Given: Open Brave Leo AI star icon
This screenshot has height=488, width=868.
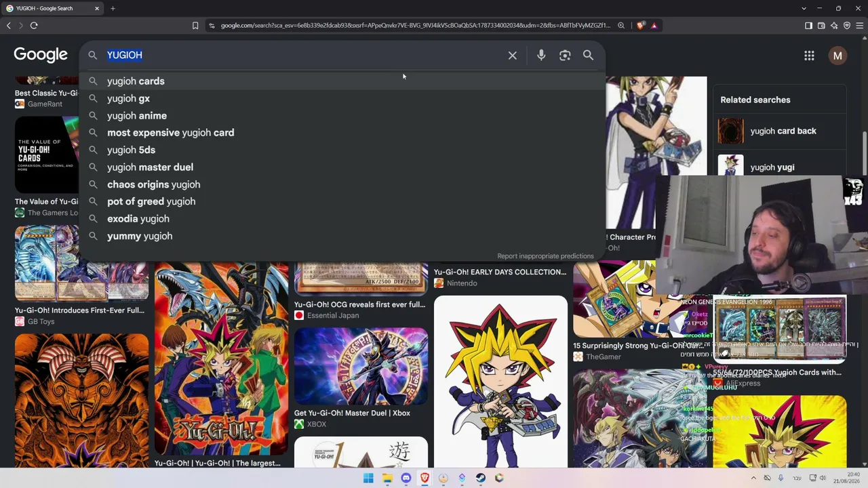Looking at the screenshot, I should coord(834,26).
